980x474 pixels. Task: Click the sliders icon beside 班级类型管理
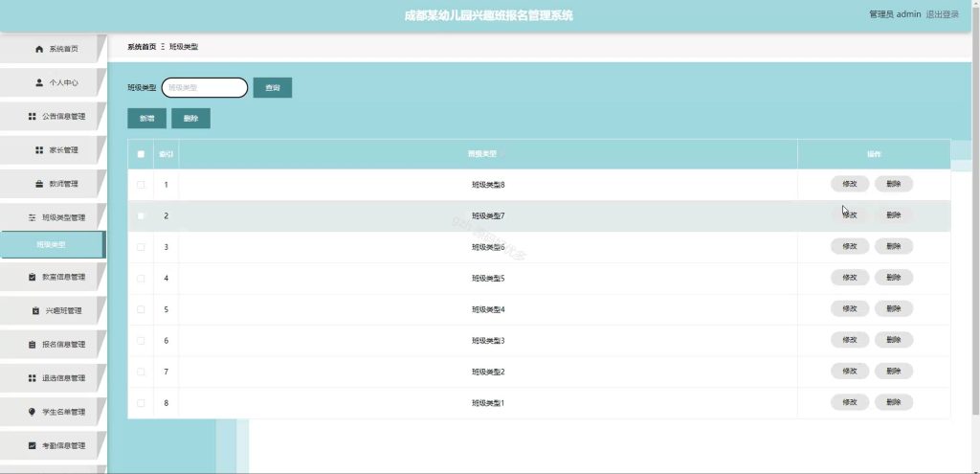click(x=32, y=217)
